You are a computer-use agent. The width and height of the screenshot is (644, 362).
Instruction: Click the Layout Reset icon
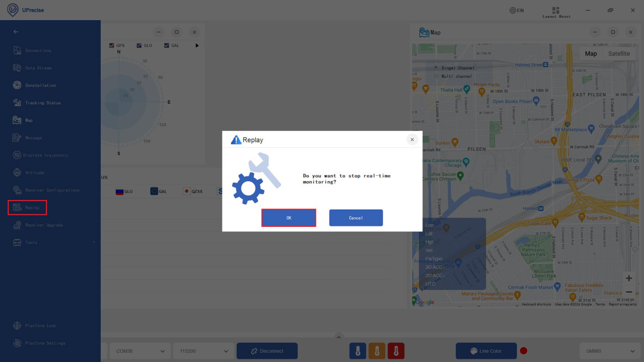556,10
